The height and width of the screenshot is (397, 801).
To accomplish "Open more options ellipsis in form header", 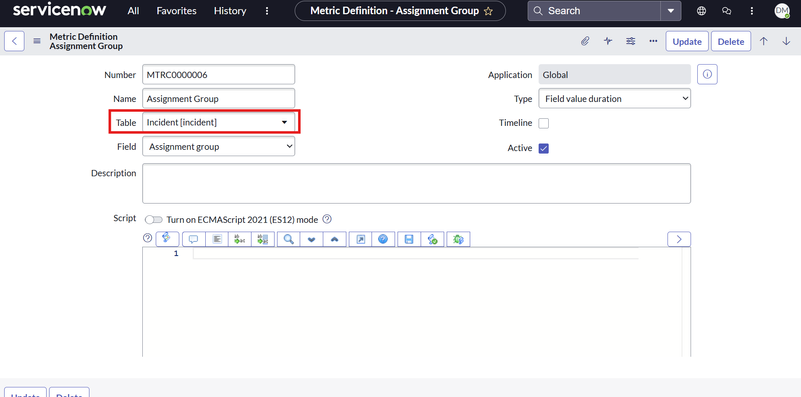I will point(653,41).
